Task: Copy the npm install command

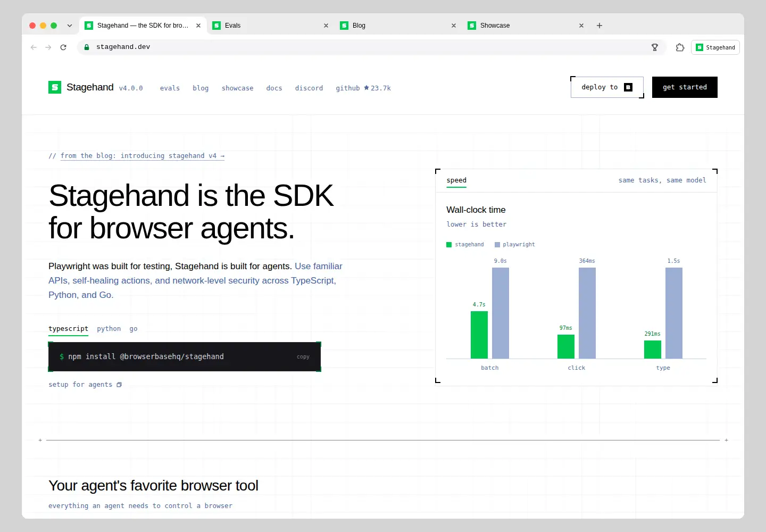Action: pos(303,357)
